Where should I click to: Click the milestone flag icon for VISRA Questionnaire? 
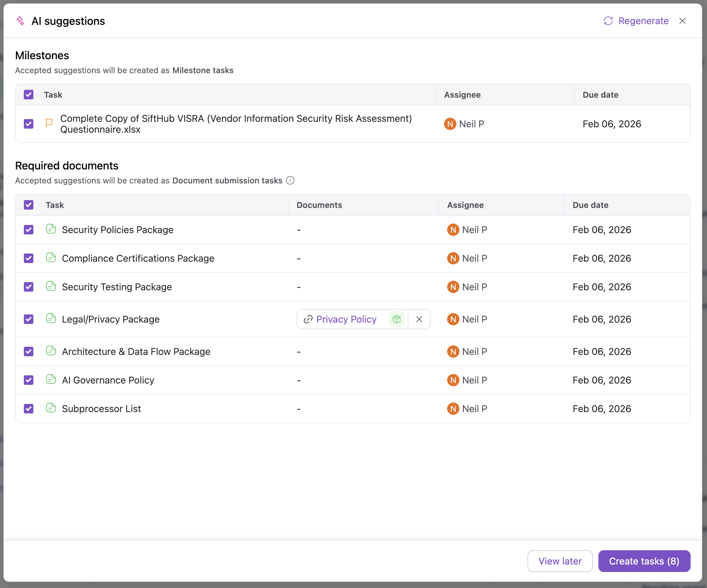tap(49, 123)
